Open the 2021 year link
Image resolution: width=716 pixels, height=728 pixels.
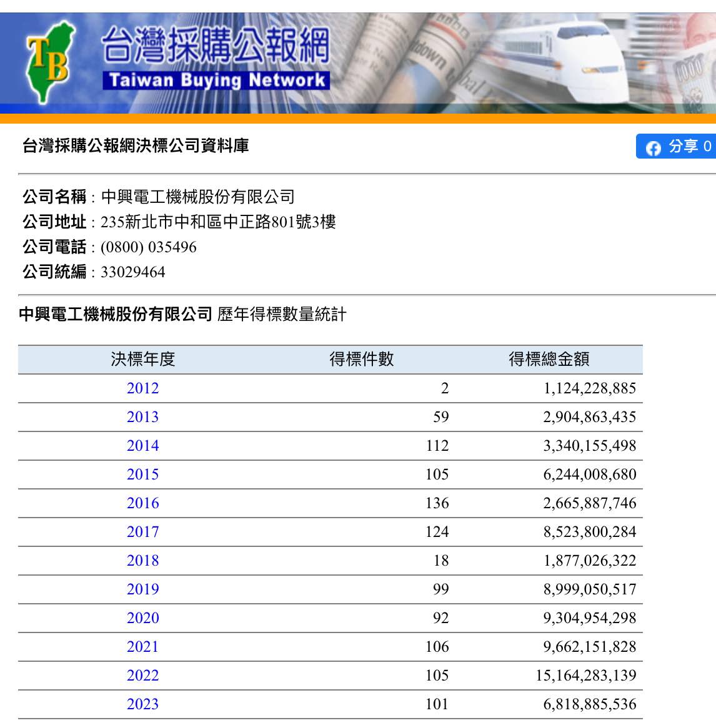(x=142, y=647)
